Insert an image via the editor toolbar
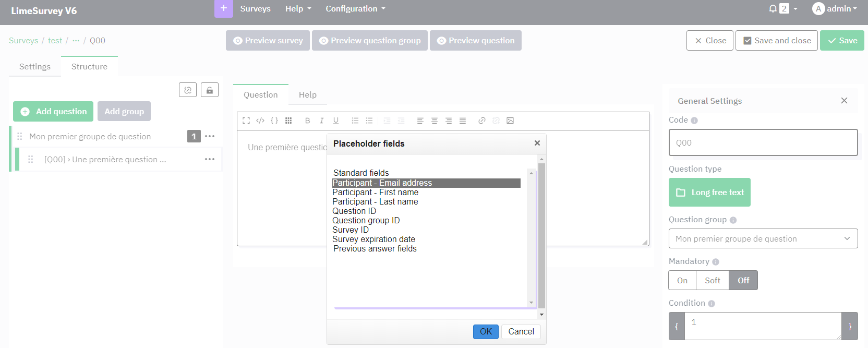 point(510,121)
